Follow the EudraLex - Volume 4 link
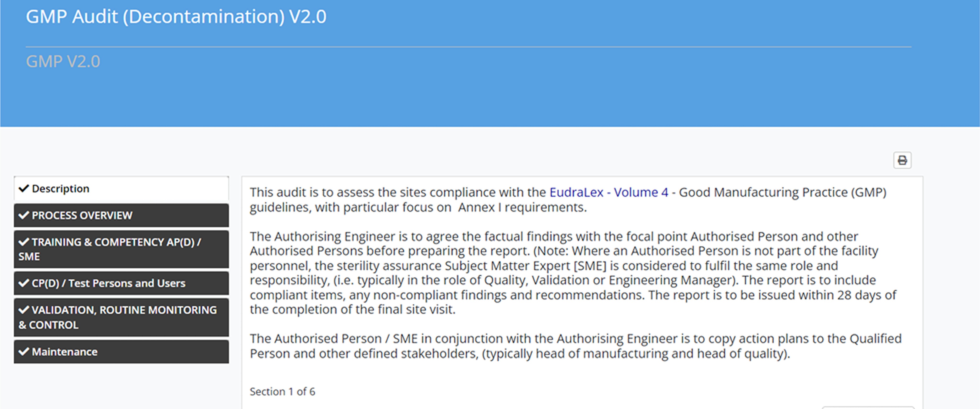 (x=609, y=192)
